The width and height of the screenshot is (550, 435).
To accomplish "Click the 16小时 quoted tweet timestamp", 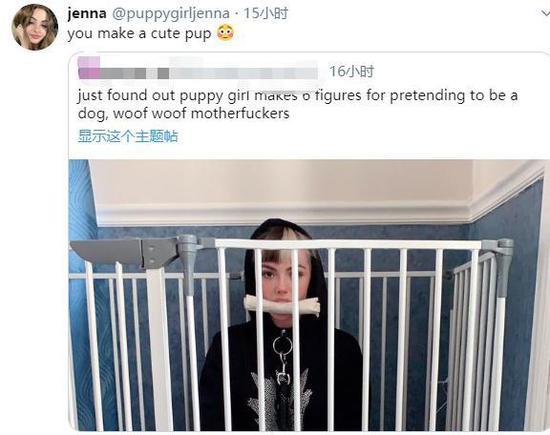I will (351, 72).
